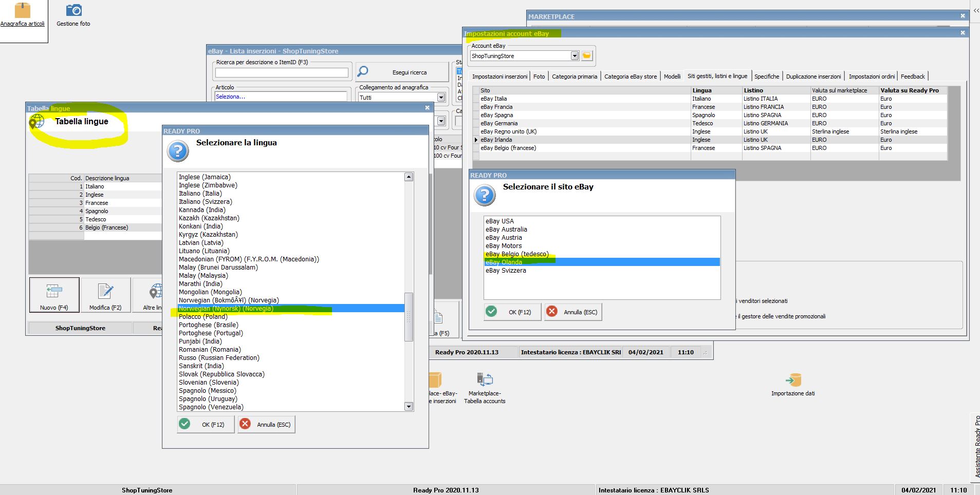Switch to Impostazioni ordini tab
Screen dimensions: 980x495
coord(872,77)
